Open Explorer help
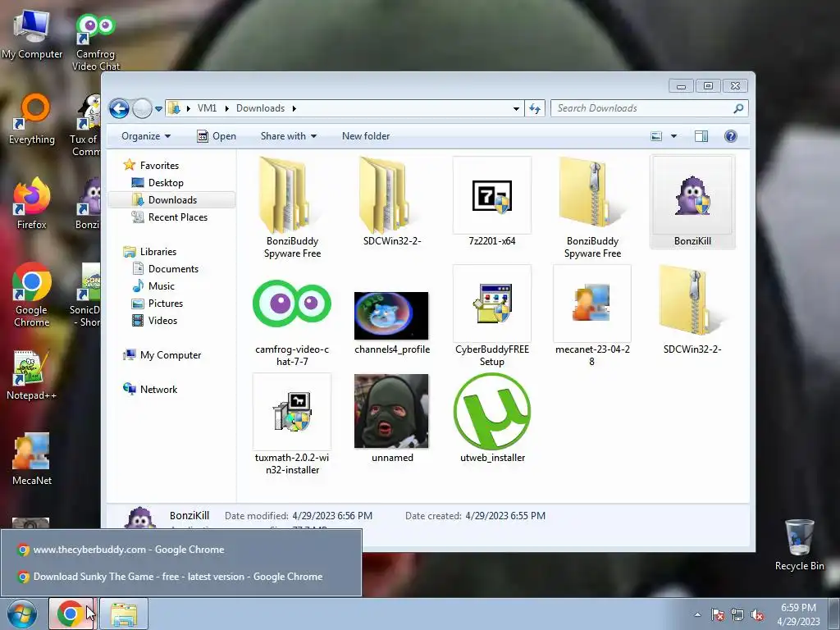This screenshot has height=630, width=840. 731,136
